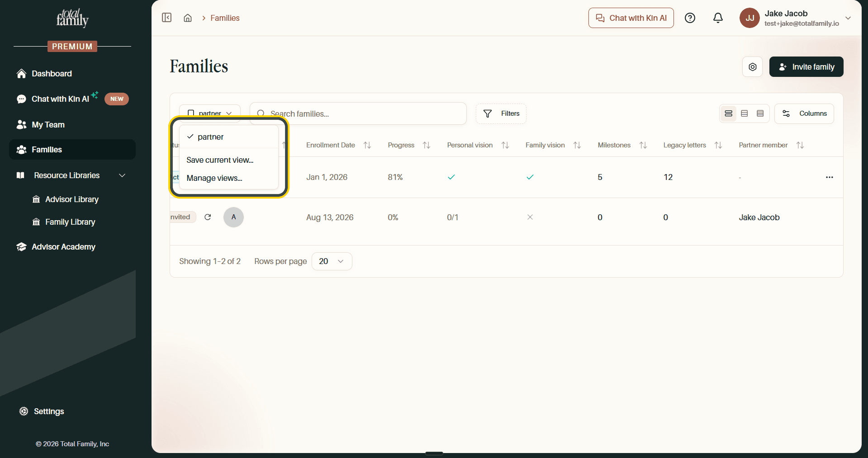Sort by Enrollment Date arrows
The image size is (868, 458).
click(367, 145)
